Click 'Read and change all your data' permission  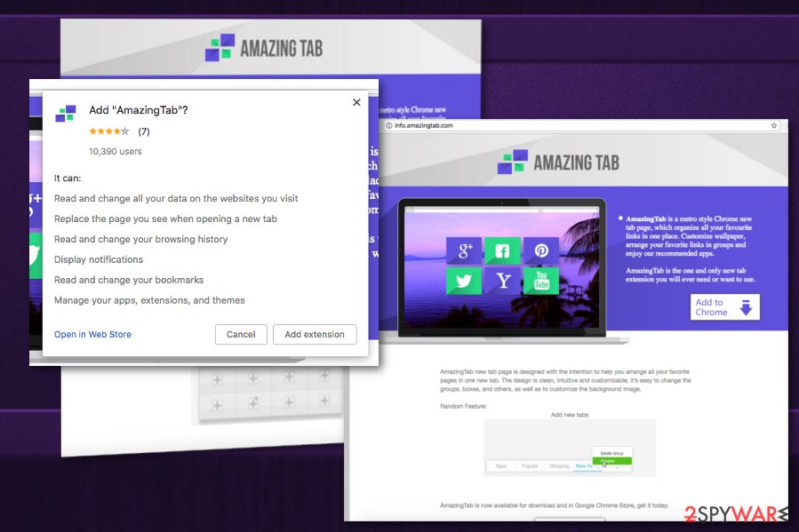click(176, 199)
